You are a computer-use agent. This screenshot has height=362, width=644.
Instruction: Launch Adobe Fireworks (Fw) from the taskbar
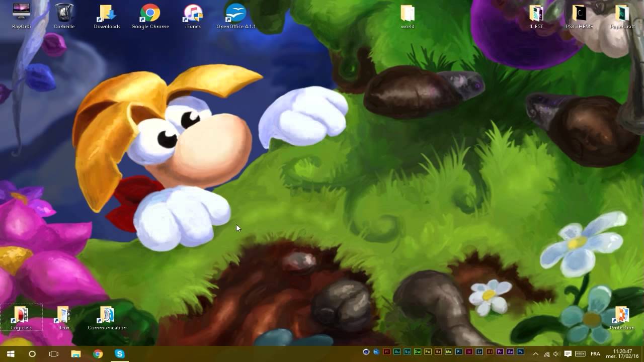click(428, 352)
